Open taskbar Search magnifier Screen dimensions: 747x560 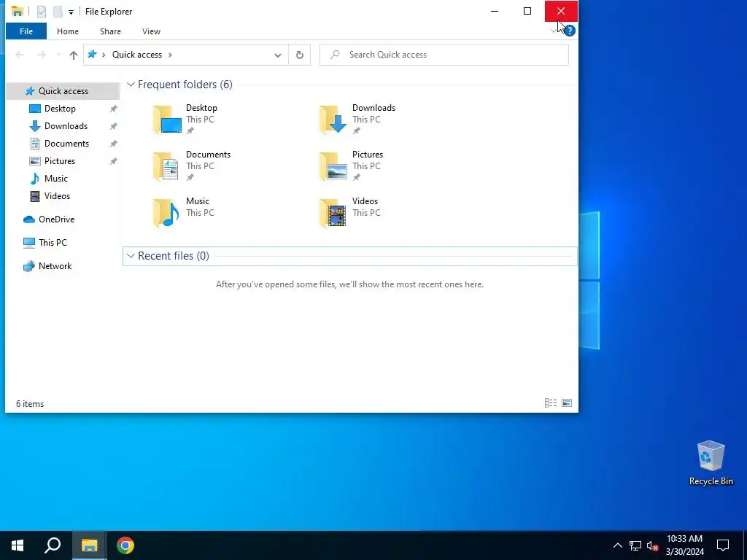(x=53, y=545)
